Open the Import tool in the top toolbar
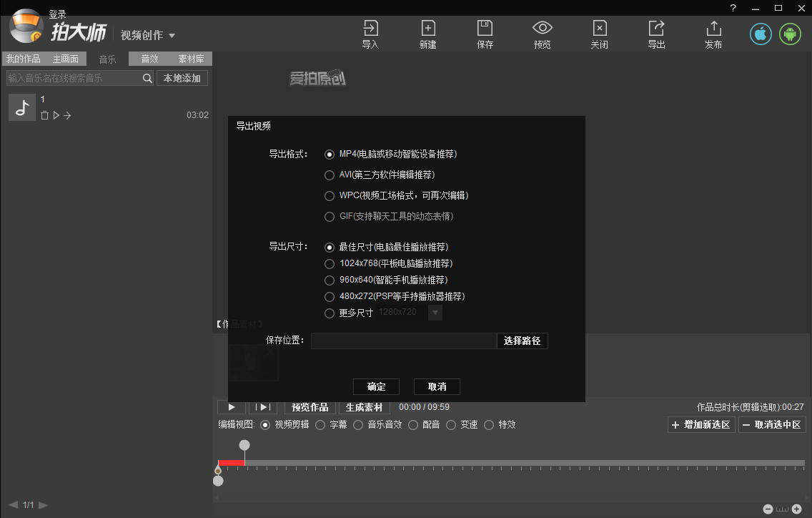This screenshot has height=518, width=812. pyautogui.click(x=370, y=34)
